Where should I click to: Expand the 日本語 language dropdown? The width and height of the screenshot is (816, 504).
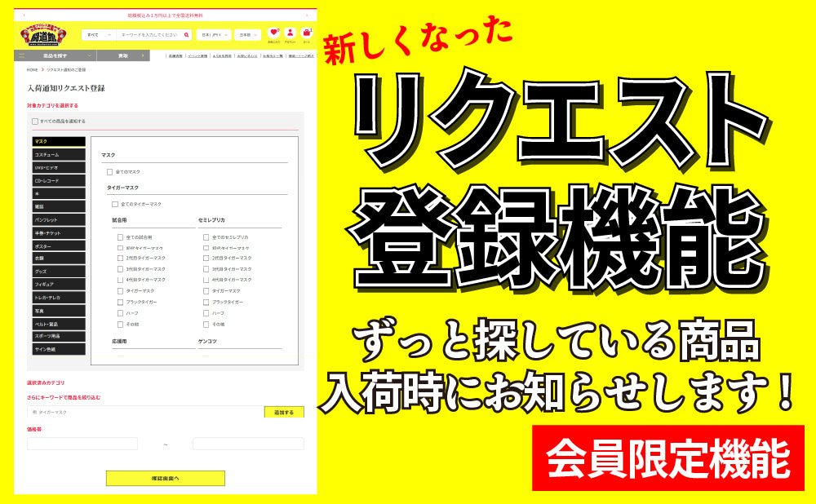click(x=247, y=35)
